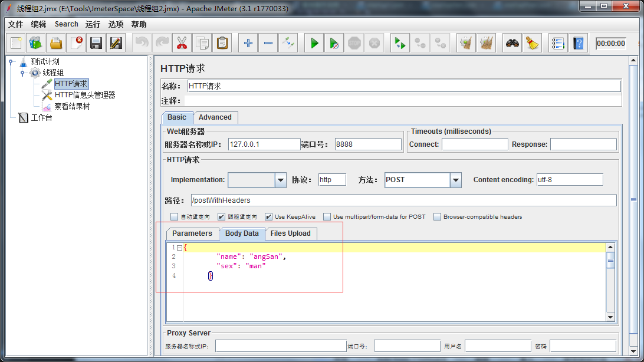Click the 端口号 field showing 8888
Image resolution: width=644 pixels, height=362 pixels.
tap(368, 144)
